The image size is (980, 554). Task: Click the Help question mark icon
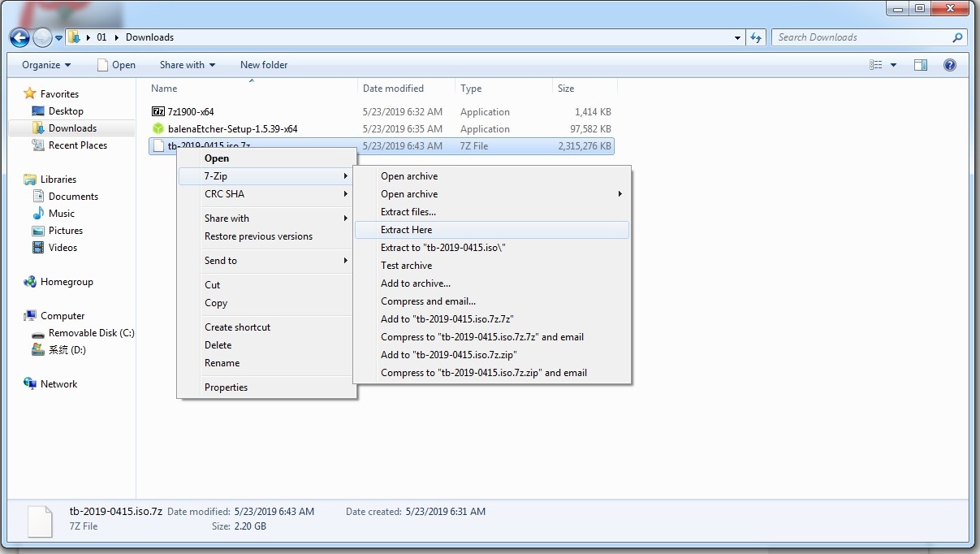[x=949, y=65]
